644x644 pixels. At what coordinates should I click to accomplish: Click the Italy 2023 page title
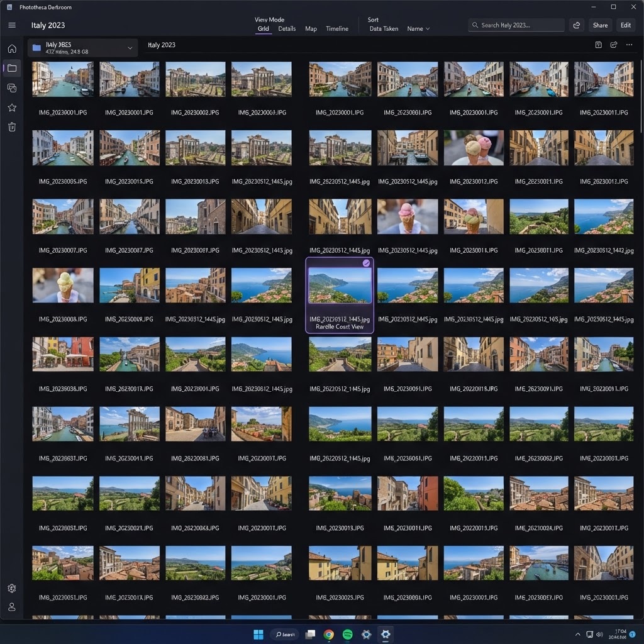coord(48,25)
